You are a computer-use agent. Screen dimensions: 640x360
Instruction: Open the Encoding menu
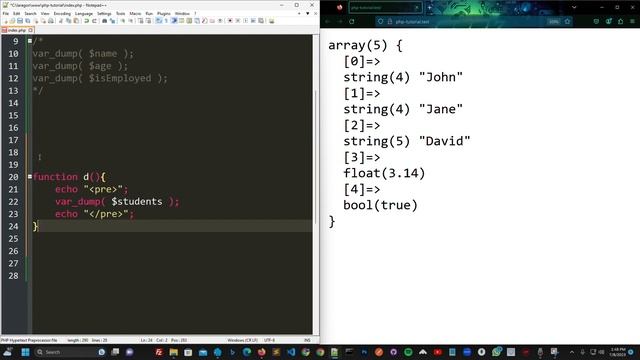[62, 13]
